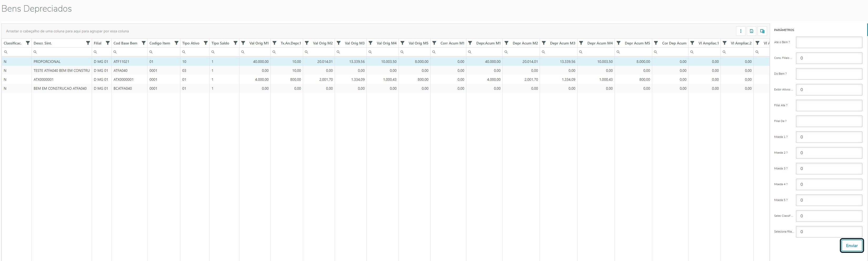Open filter for Val Orig M2 column
868x261 pixels.
click(x=307, y=43)
